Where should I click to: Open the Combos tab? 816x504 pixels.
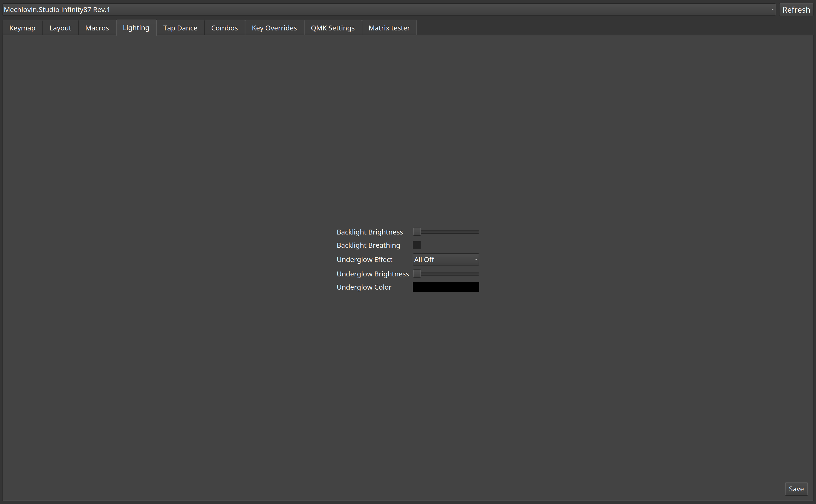click(224, 28)
